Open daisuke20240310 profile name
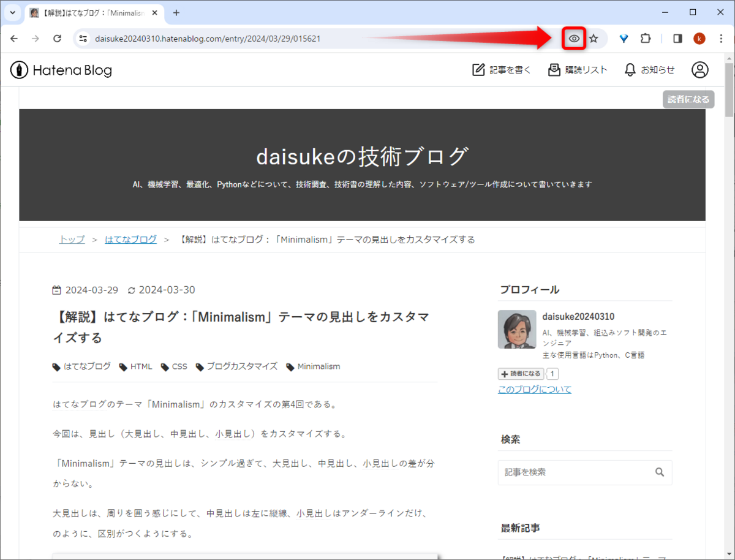This screenshot has width=735, height=560. [x=578, y=317]
